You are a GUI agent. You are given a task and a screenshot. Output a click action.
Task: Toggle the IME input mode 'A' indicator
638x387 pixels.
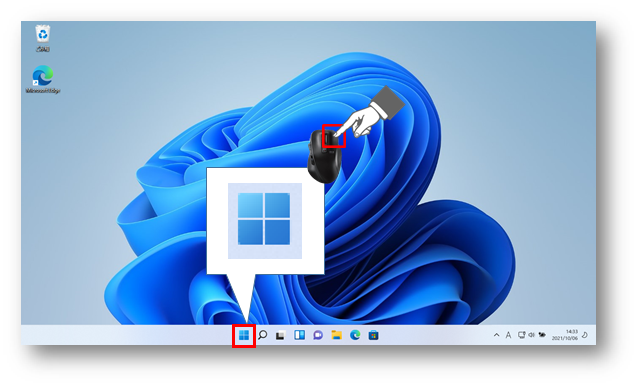pyautogui.click(x=508, y=335)
